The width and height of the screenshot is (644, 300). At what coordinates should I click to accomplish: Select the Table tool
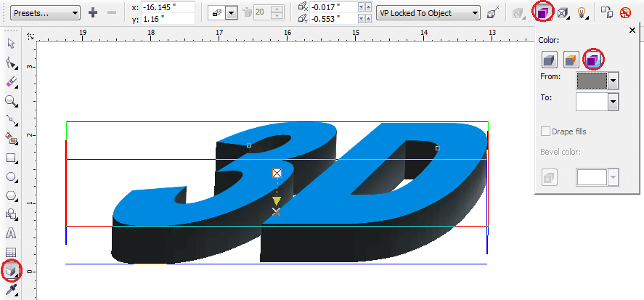tap(11, 252)
